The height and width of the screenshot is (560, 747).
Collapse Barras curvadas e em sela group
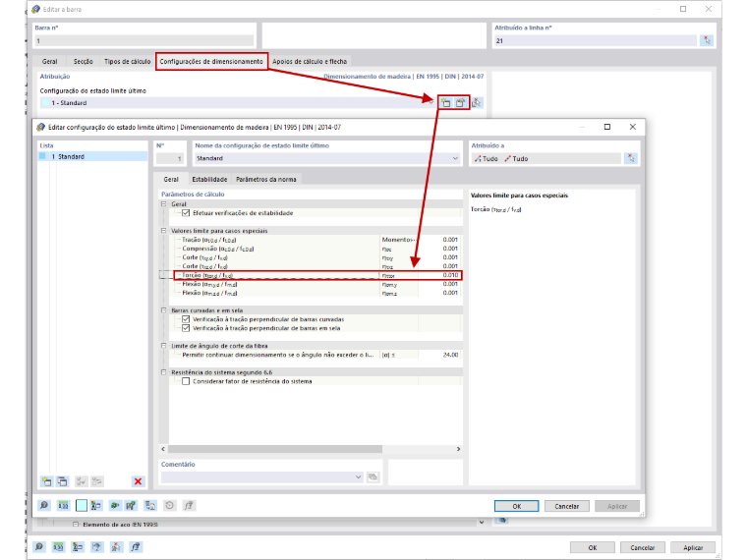[x=163, y=310]
